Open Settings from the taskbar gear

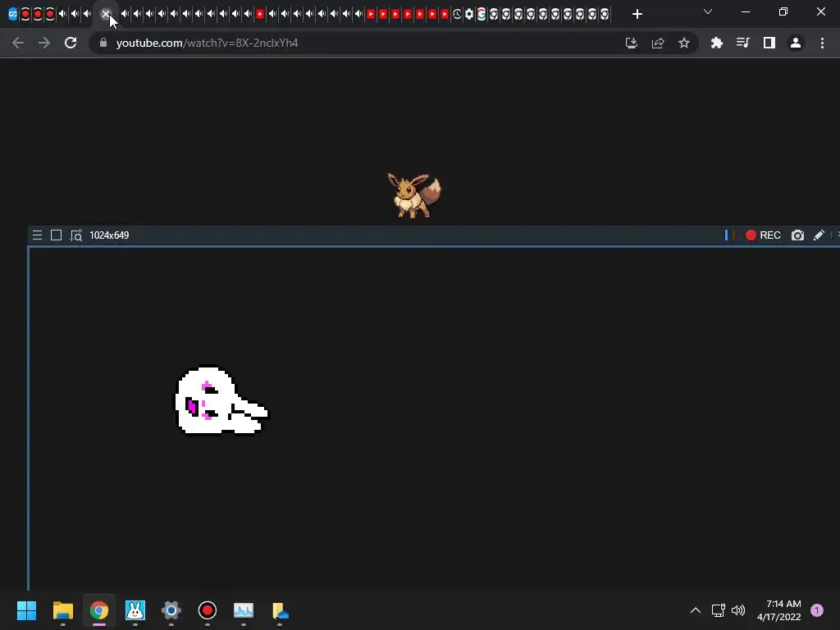pos(171,610)
